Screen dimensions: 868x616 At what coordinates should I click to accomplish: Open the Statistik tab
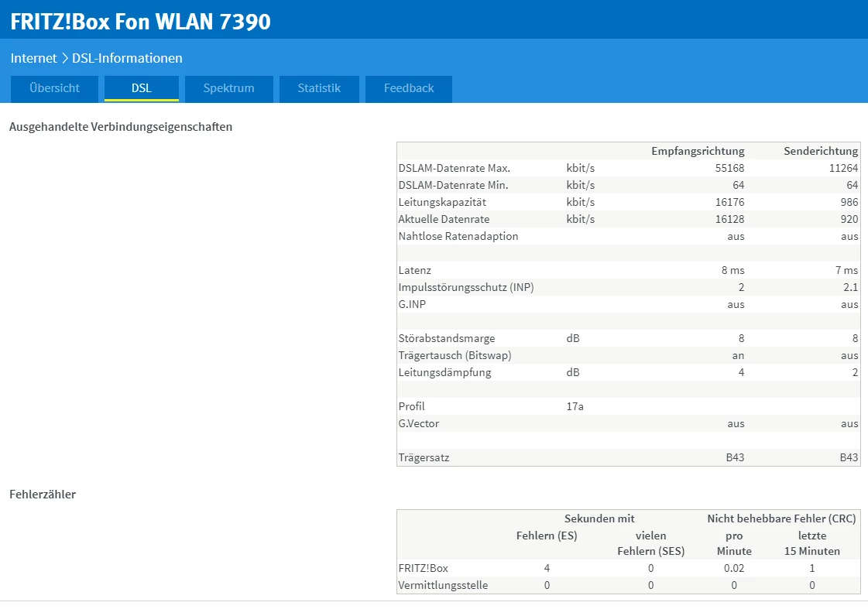click(x=319, y=88)
